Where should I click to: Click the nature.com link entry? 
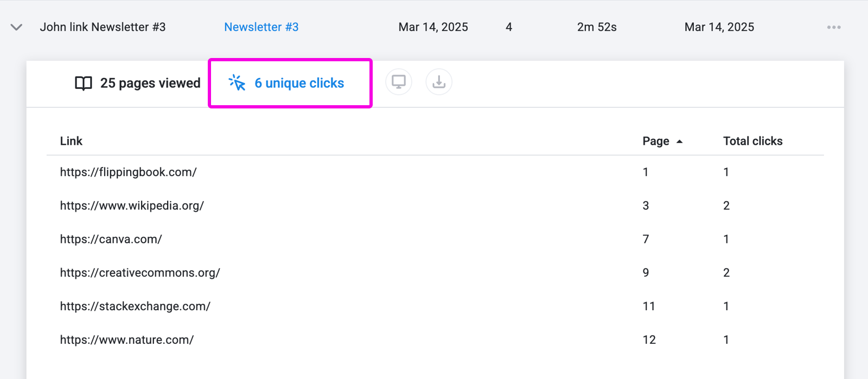click(x=126, y=340)
